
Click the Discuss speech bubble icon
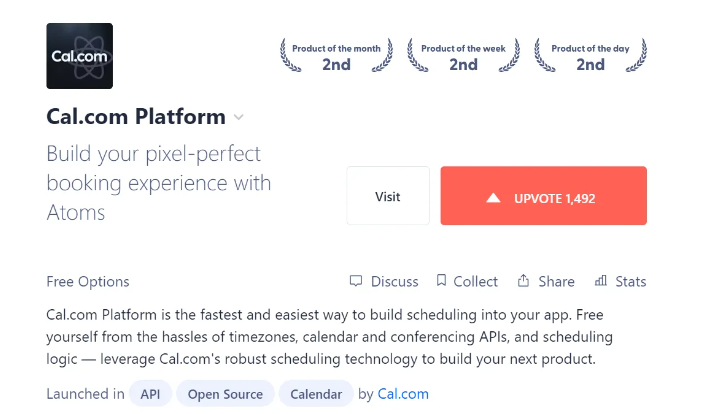(356, 281)
